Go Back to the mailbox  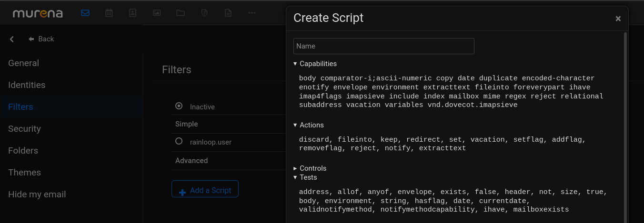pos(41,39)
